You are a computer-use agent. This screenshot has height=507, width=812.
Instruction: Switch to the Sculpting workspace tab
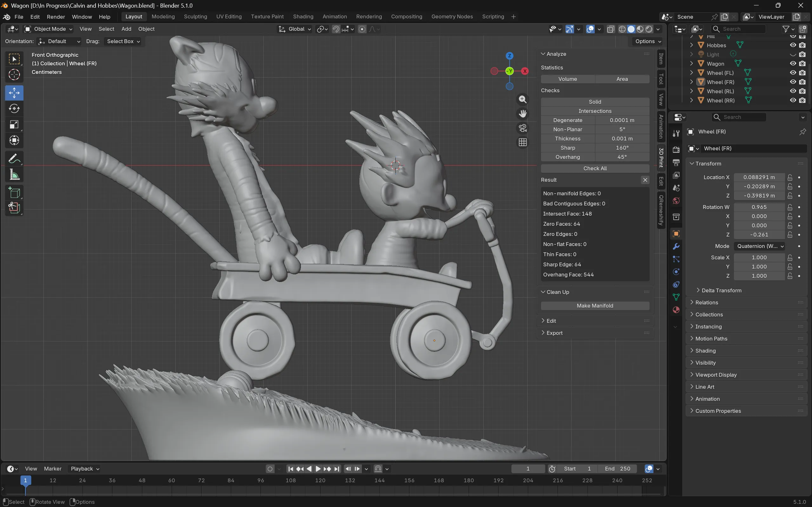[x=195, y=17]
